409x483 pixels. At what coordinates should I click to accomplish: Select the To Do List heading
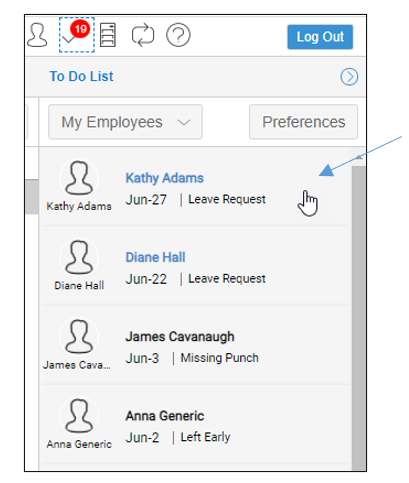(x=82, y=76)
